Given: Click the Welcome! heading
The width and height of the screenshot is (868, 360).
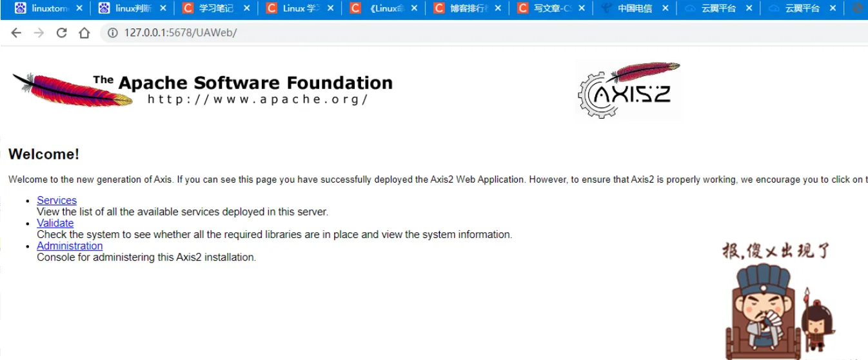Looking at the screenshot, I should click(x=44, y=154).
